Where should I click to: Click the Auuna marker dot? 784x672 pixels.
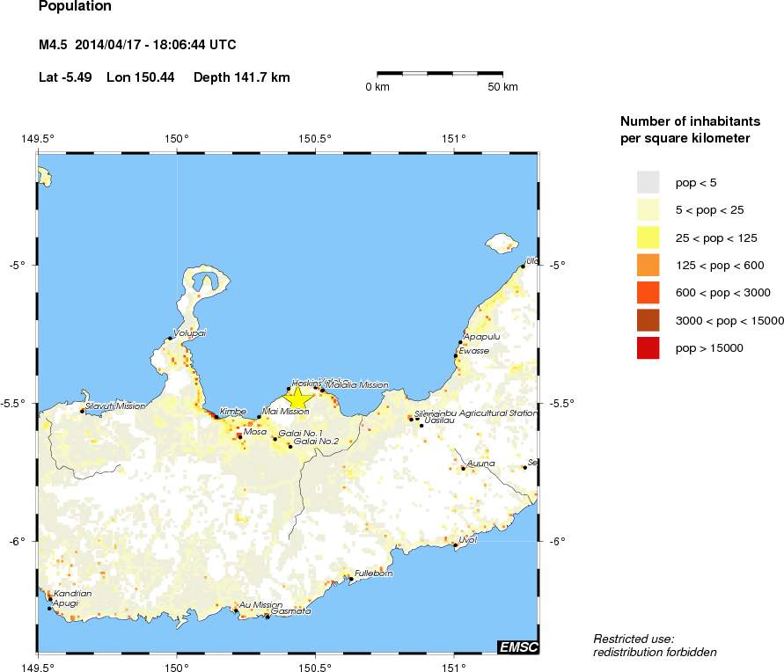click(x=463, y=469)
